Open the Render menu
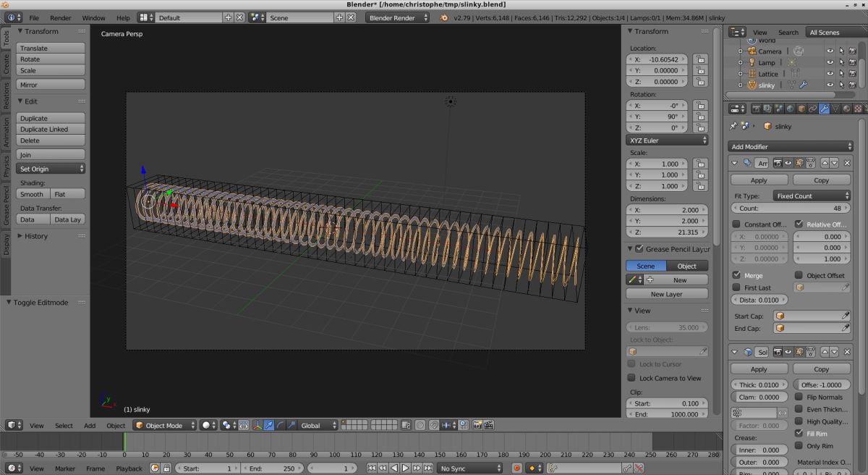The width and height of the screenshot is (868, 475). point(61,18)
